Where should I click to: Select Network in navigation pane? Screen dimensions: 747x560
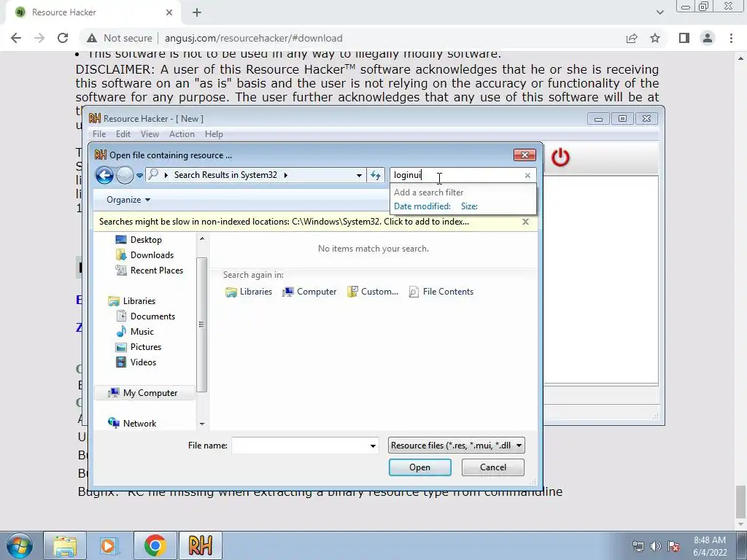tap(132, 423)
